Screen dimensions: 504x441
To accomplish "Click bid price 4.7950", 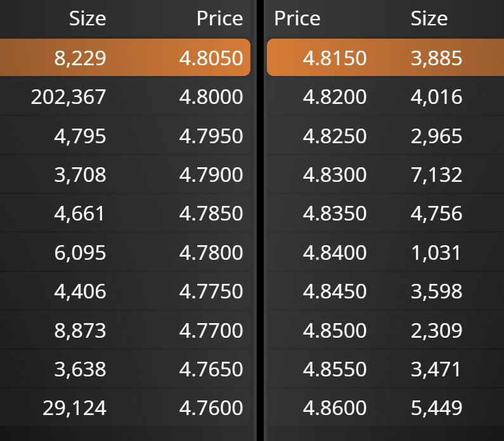I will click(x=210, y=136).
